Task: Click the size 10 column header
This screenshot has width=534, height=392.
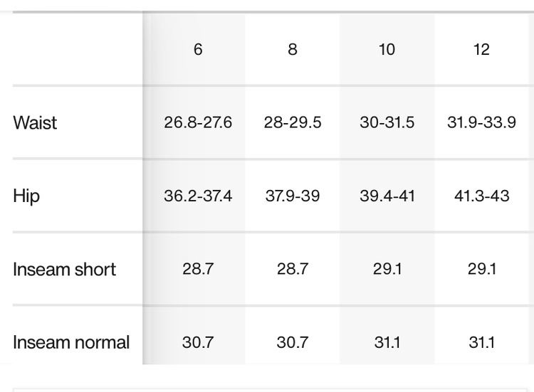Action: [387, 51]
